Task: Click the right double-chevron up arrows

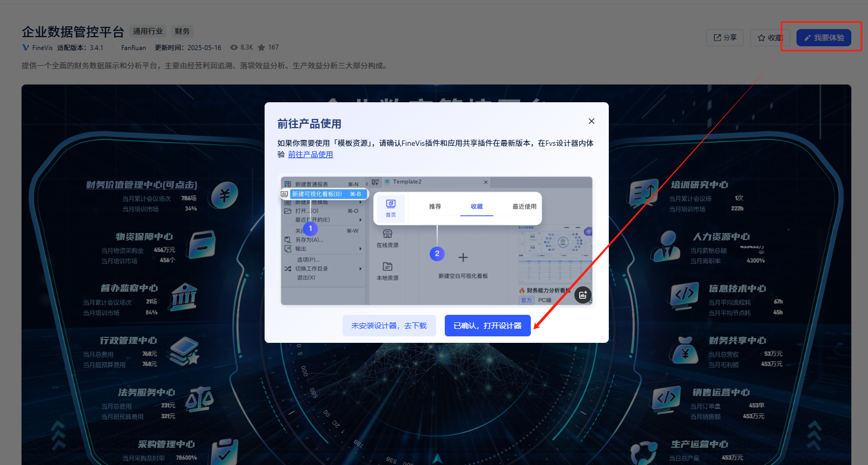Action: point(814,435)
